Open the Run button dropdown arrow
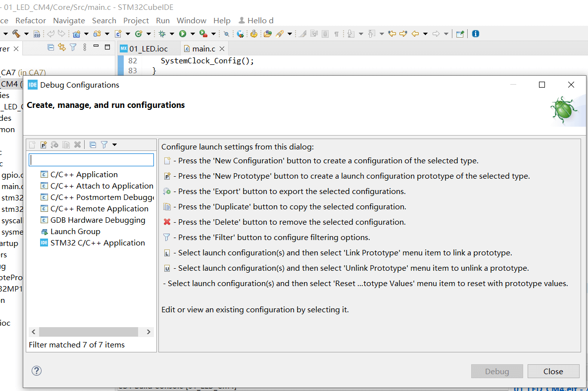This screenshot has height=391, width=588. click(193, 34)
